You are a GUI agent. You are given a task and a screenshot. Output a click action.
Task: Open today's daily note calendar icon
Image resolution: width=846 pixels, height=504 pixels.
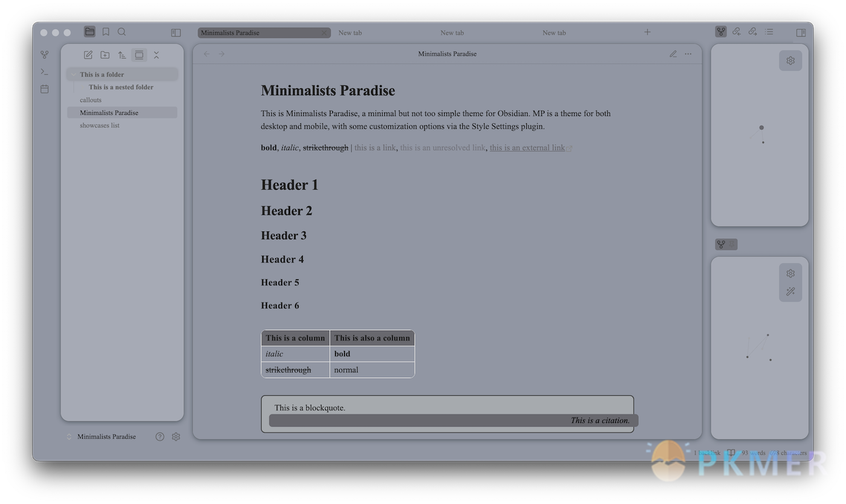click(44, 89)
